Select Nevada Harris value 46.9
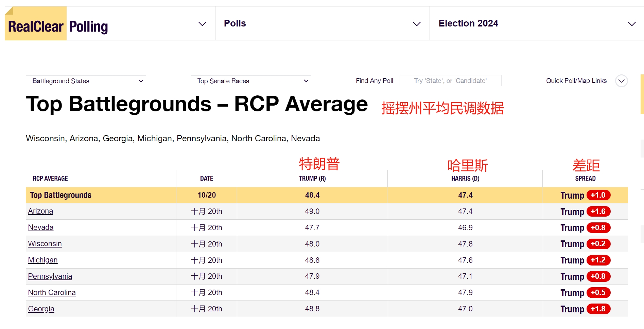This screenshot has height=329, width=644. [x=465, y=228]
